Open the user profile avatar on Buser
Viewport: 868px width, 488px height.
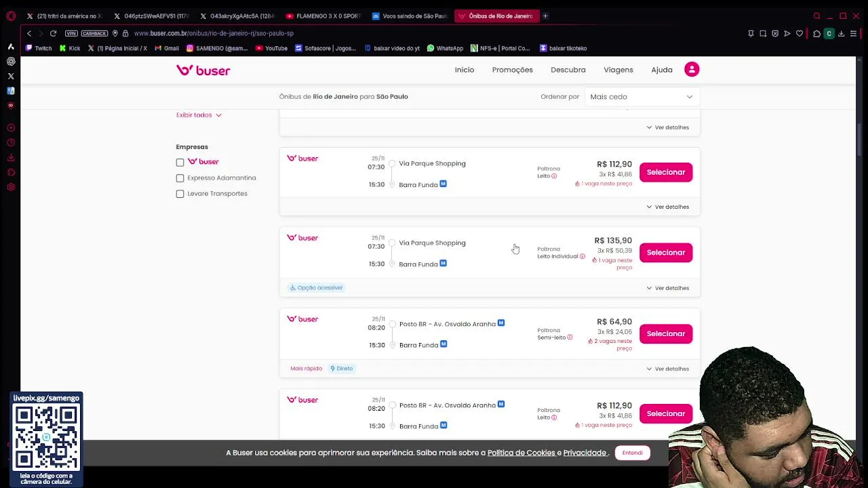(x=692, y=69)
